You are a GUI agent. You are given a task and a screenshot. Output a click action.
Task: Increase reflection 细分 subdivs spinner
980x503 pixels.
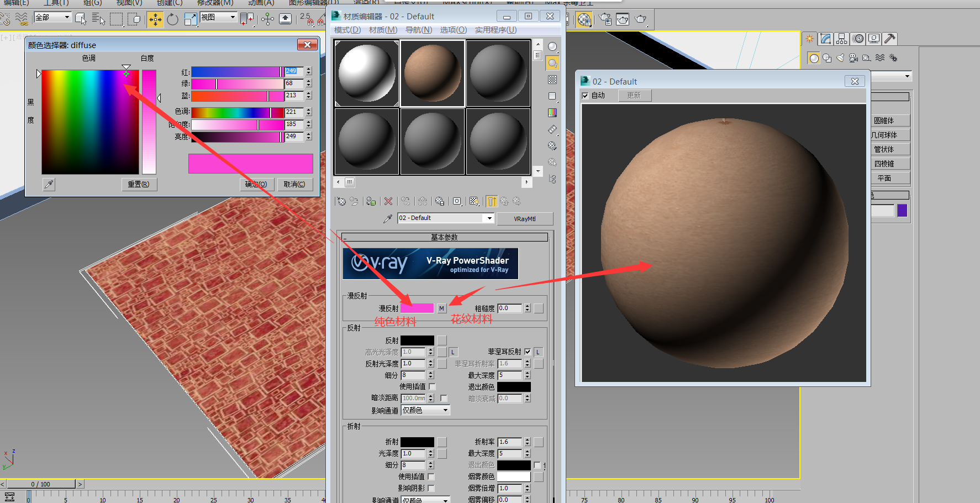pos(431,373)
